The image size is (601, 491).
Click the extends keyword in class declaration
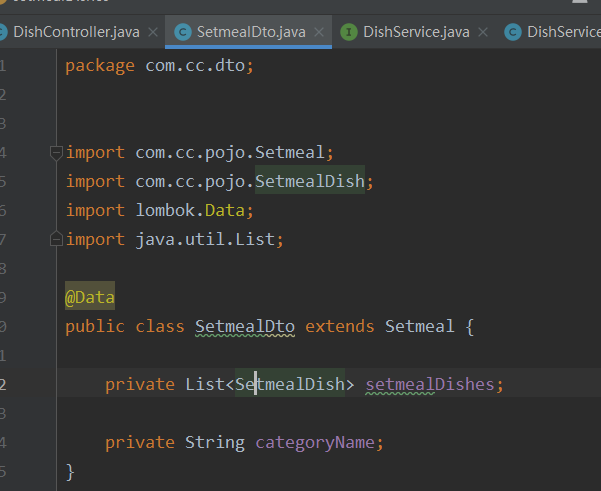(340, 327)
